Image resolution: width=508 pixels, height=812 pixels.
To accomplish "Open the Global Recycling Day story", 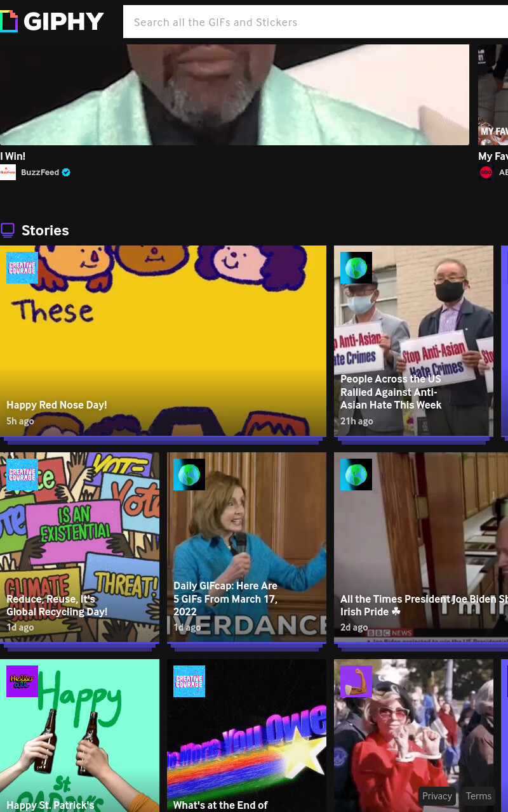I will pos(79,547).
